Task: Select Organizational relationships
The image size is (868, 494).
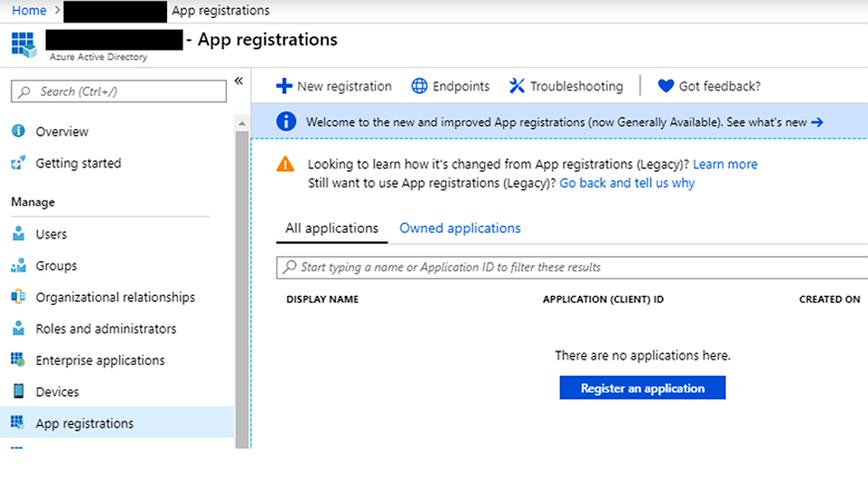Action: coord(115,297)
